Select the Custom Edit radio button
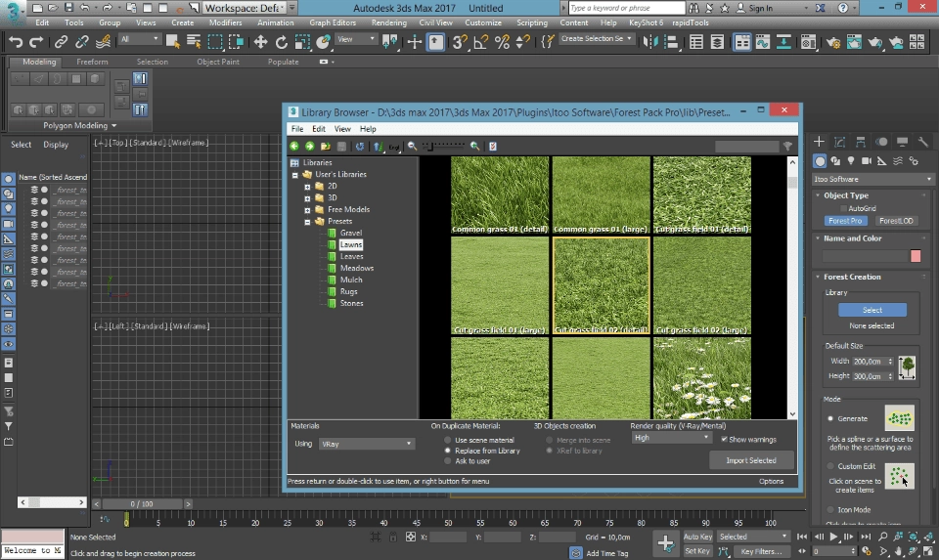The image size is (939, 560). 830,466
